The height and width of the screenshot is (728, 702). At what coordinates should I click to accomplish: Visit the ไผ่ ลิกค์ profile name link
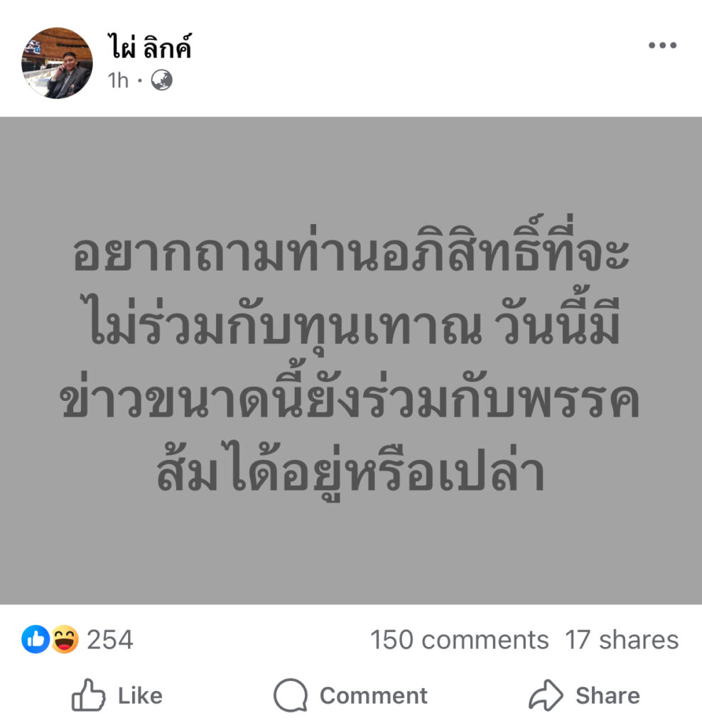click(x=149, y=46)
